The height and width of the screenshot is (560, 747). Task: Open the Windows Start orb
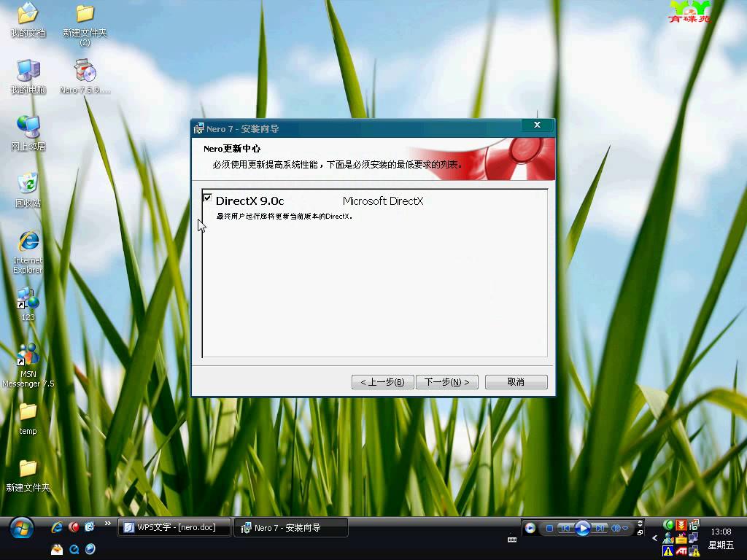point(21,528)
